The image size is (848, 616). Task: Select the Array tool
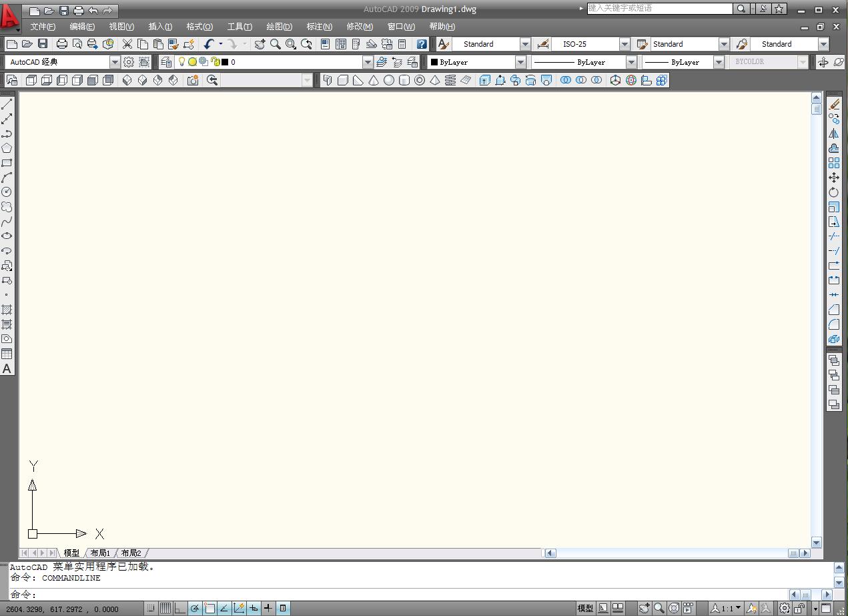(834, 163)
